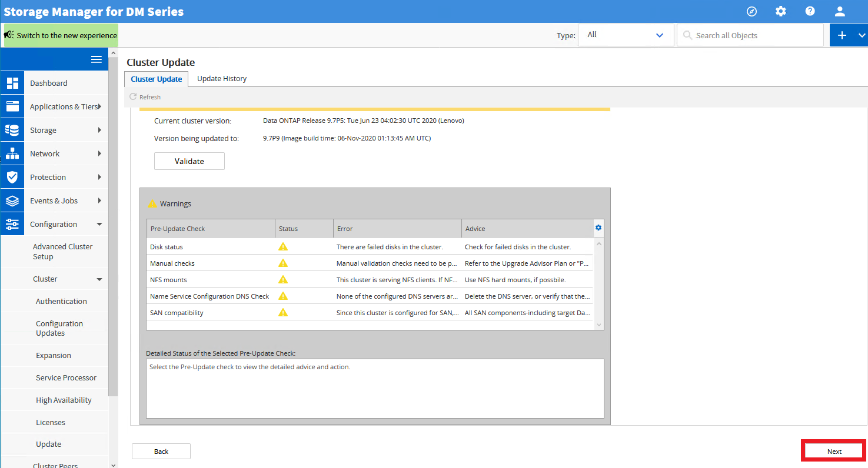The image size is (868, 468).
Task: Open the Type dropdown set to All
Action: pyautogui.click(x=626, y=35)
